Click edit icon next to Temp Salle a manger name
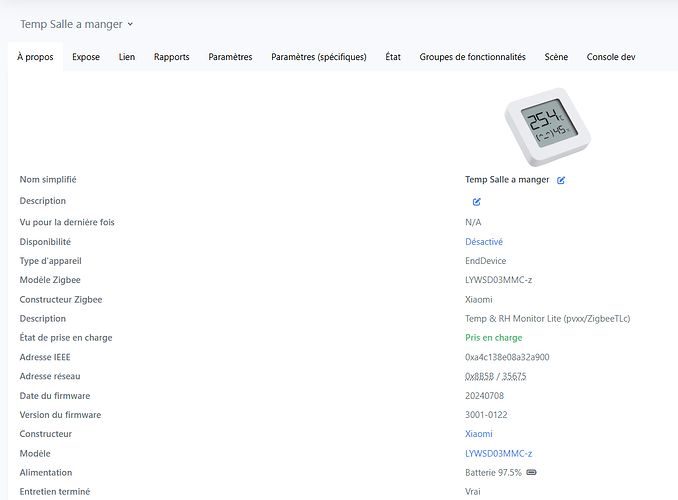The height and width of the screenshot is (500, 678). [x=561, y=180]
